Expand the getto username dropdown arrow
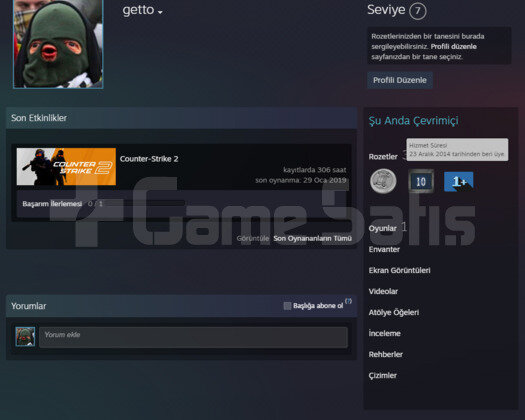This screenshot has height=420, width=525. point(160,12)
